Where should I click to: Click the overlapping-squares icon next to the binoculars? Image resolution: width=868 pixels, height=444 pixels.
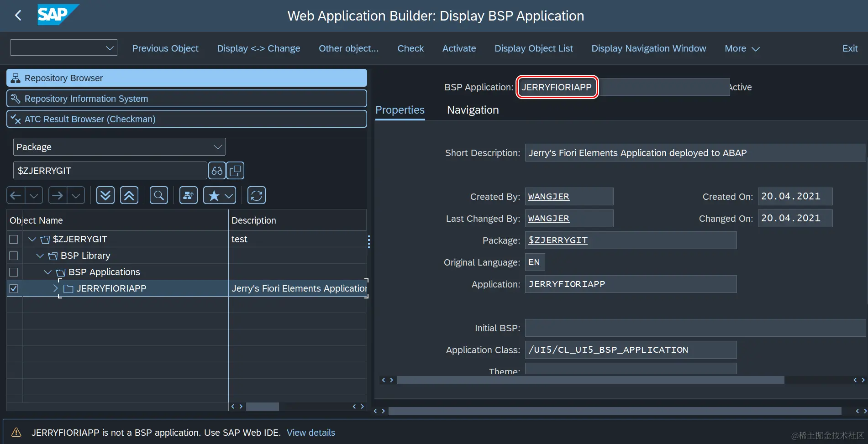(235, 171)
